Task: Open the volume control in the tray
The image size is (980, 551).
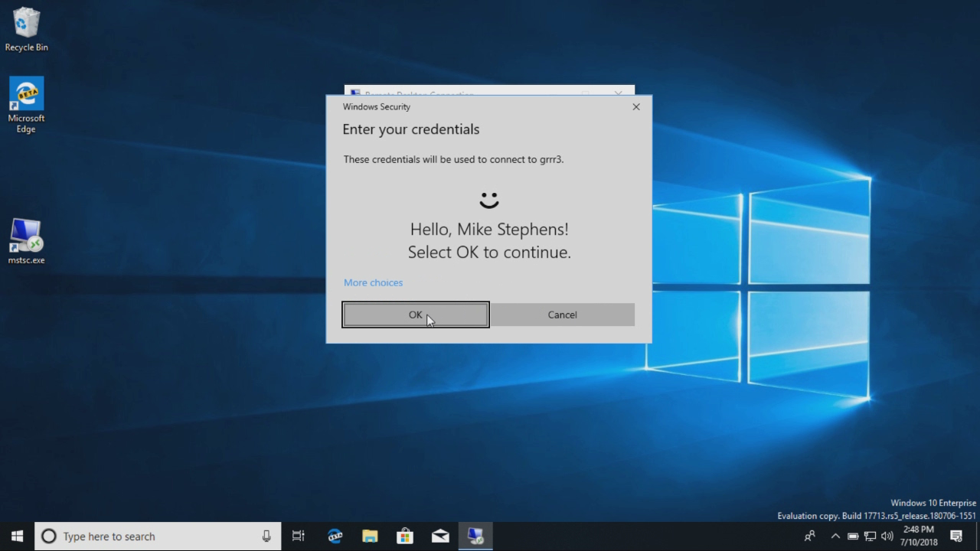Action: coord(888,536)
